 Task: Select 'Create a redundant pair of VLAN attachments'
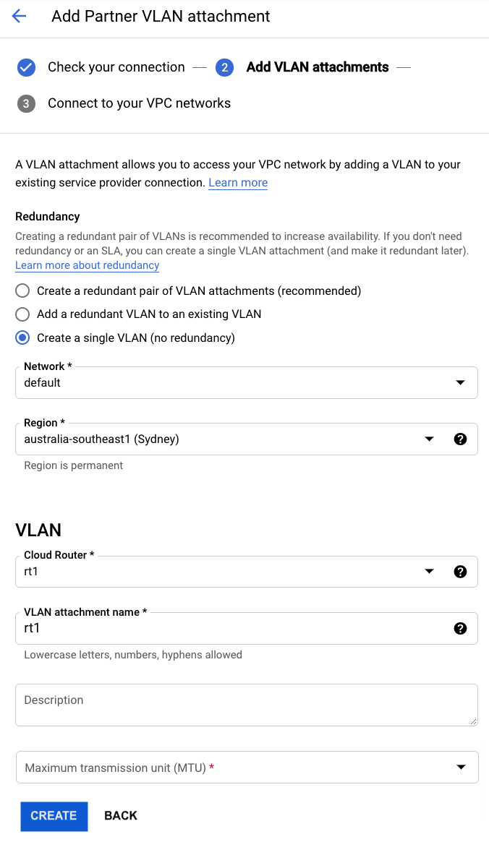(x=22, y=291)
